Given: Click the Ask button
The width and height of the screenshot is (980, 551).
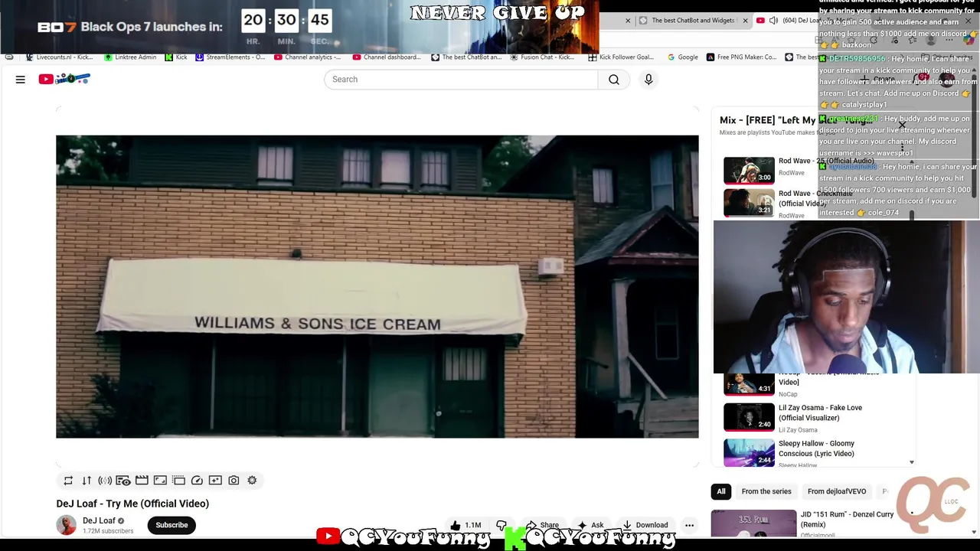Looking at the screenshot, I should [590, 525].
